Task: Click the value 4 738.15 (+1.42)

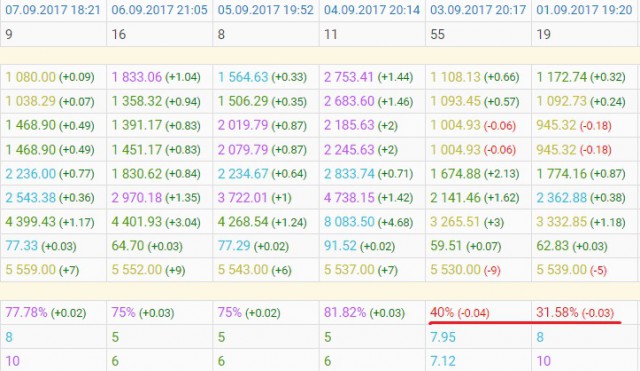Action: 369,198
